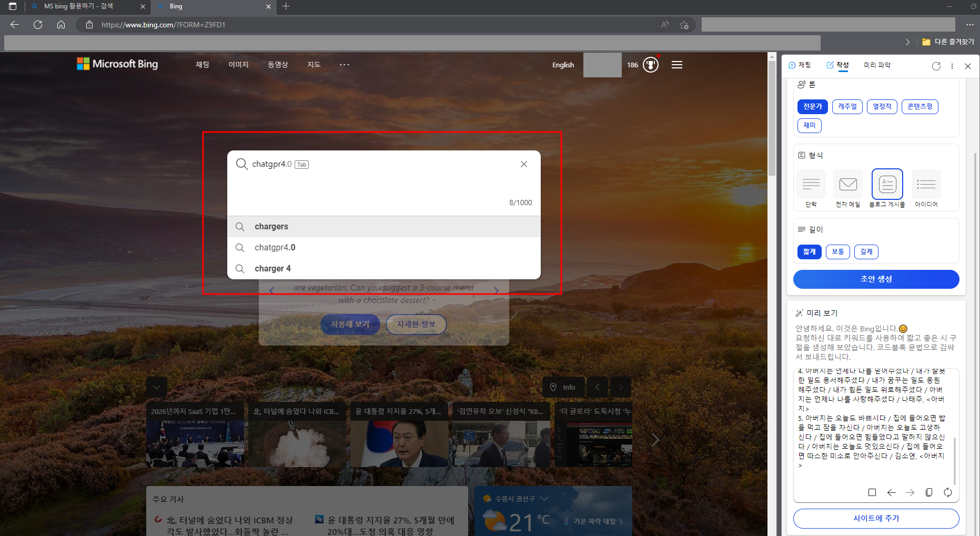Select the charger 4 search suggestion
980x536 pixels.
[384, 269]
